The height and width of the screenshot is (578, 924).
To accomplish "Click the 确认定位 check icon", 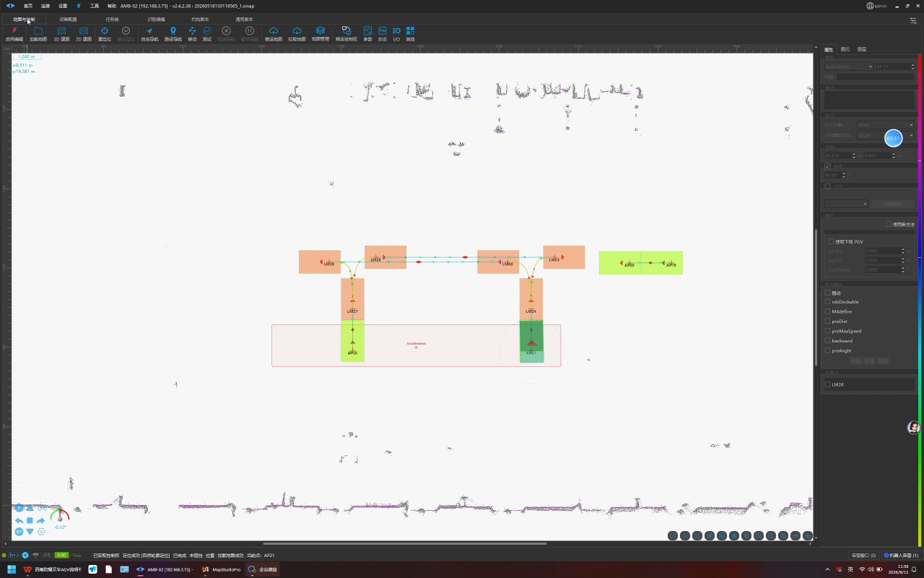I will pos(126,31).
